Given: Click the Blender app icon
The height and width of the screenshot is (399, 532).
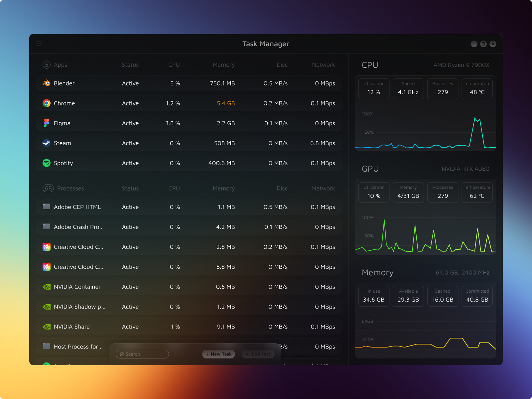Looking at the screenshot, I should pyautogui.click(x=47, y=83).
